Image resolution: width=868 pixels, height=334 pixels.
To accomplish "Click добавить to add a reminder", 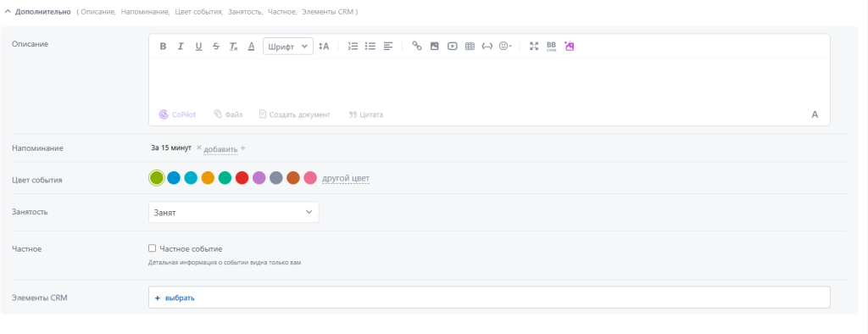I will (221, 149).
